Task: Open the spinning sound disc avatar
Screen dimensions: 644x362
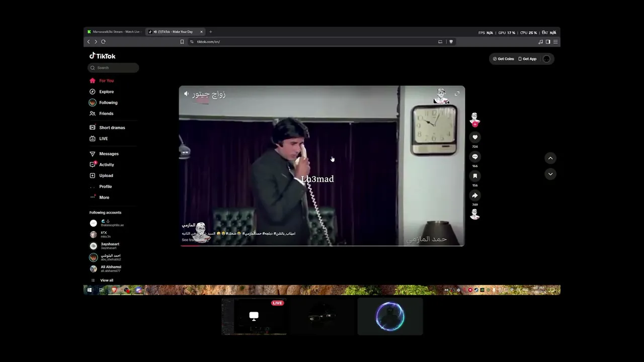Action: (475, 215)
